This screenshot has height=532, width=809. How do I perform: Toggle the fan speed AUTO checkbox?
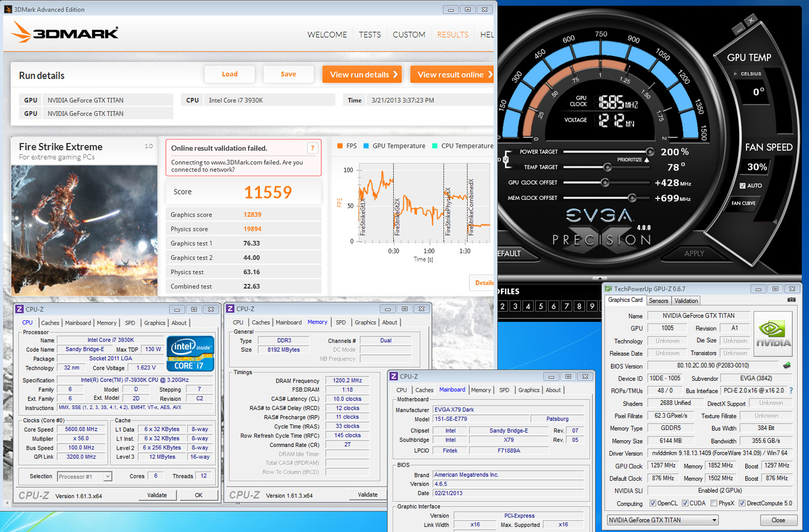coord(743,185)
